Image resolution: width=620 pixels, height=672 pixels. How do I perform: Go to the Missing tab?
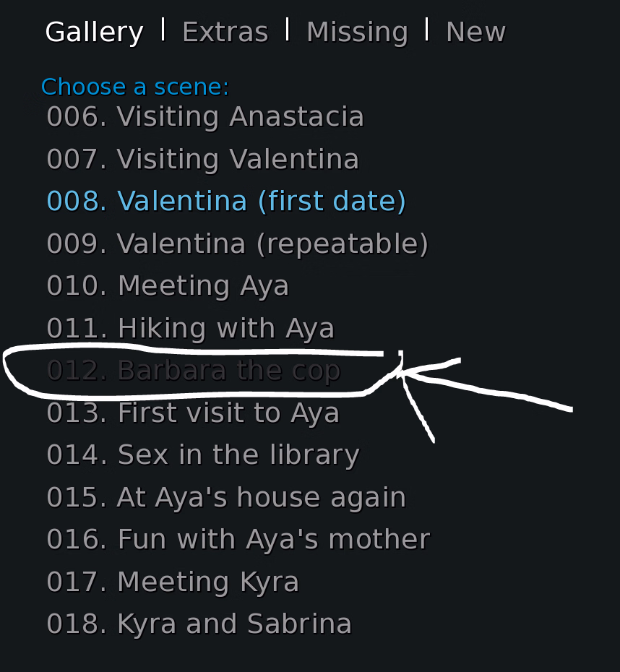click(357, 33)
